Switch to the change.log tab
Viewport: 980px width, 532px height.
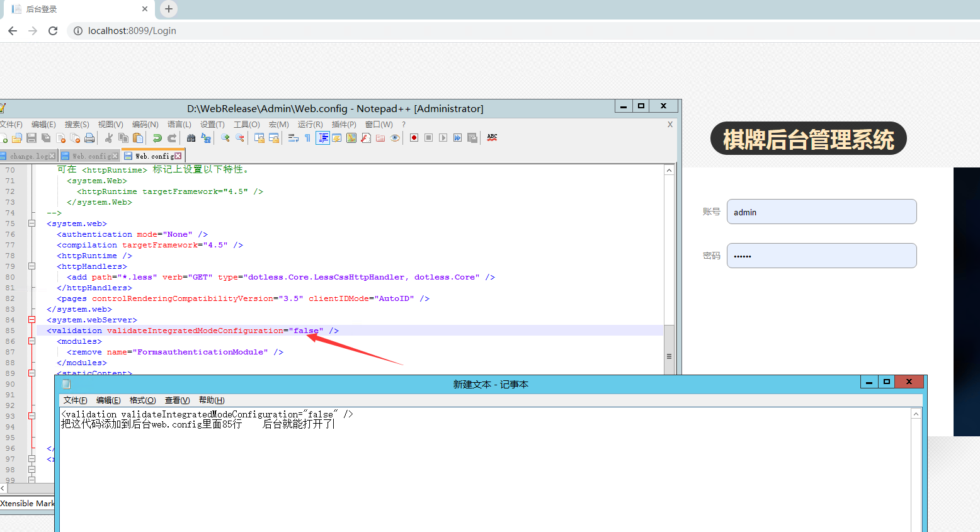click(x=27, y=156)
